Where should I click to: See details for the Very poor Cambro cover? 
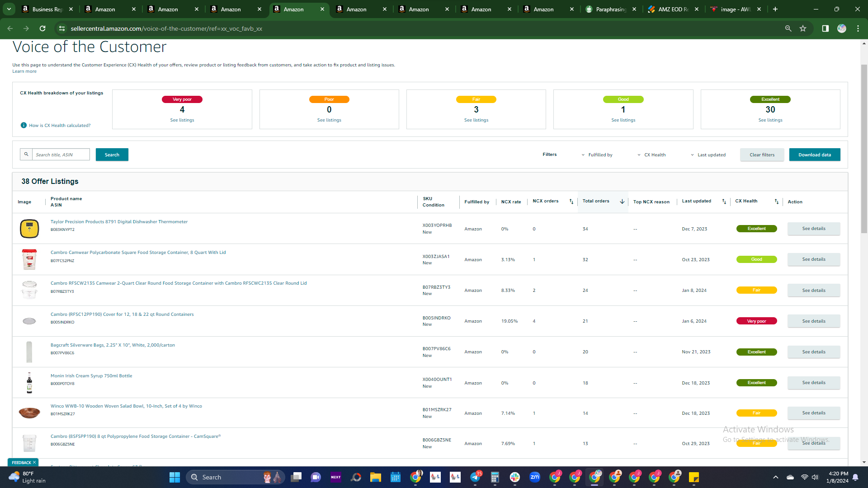(814, 321)
